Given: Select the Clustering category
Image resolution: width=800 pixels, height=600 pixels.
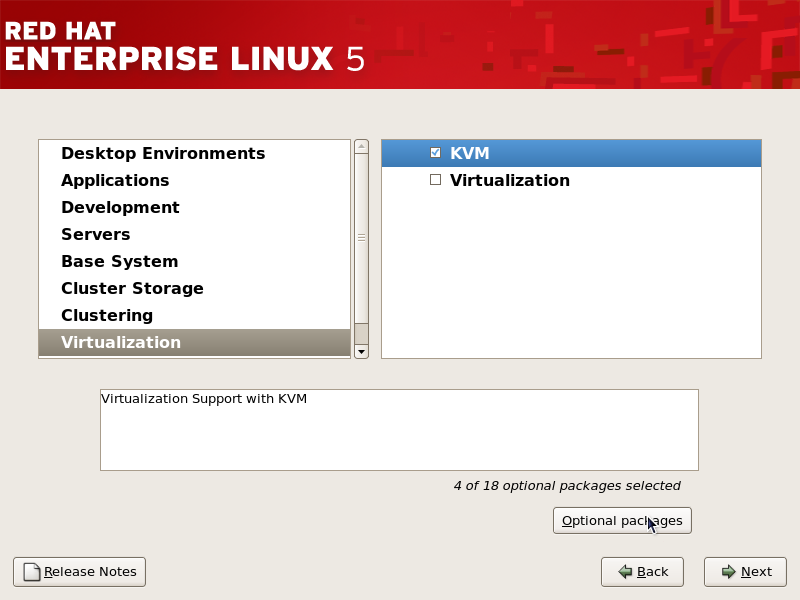Looking at the screenshot, I should 107,315.
